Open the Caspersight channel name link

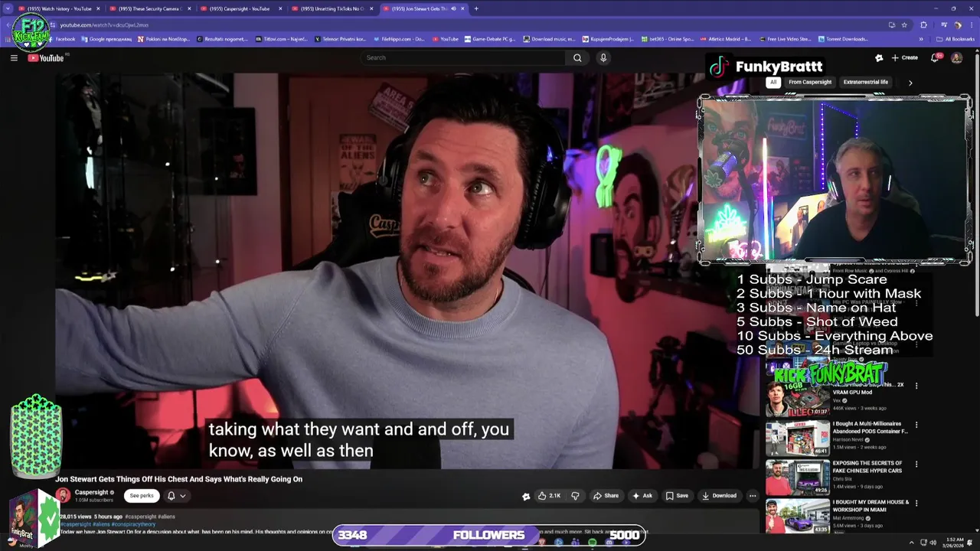click(x=91, y=493)
